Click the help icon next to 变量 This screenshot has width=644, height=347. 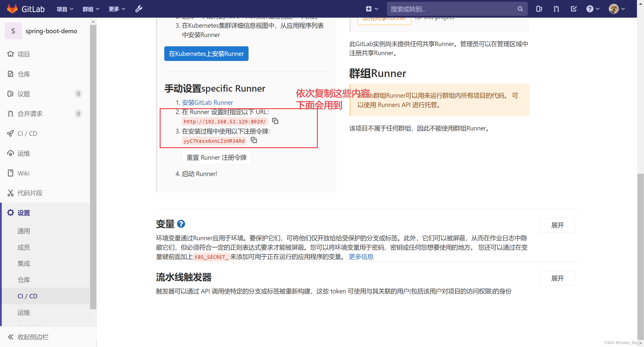tap(181, 224)
